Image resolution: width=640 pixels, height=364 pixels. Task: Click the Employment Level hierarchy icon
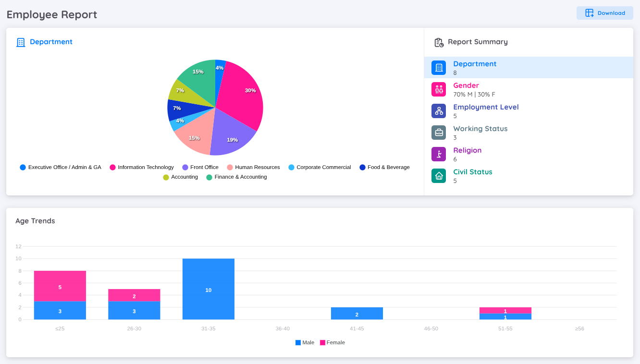[x=438, y=111]
